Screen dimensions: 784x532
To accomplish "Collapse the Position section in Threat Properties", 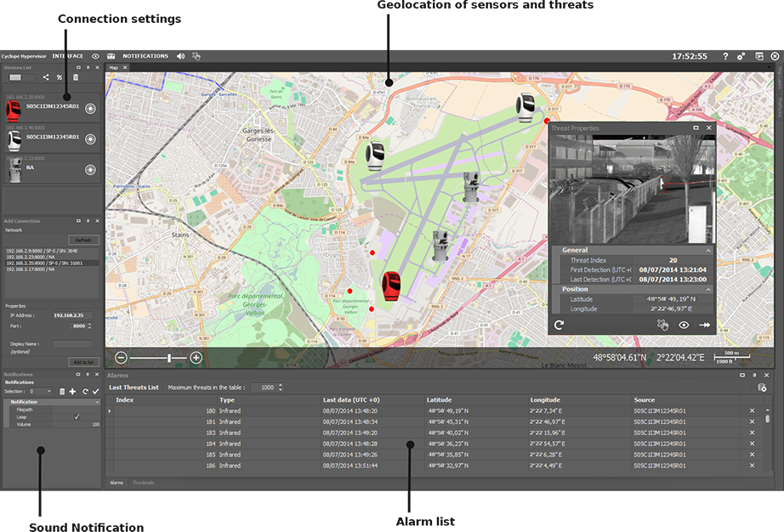I will (707, 289).
